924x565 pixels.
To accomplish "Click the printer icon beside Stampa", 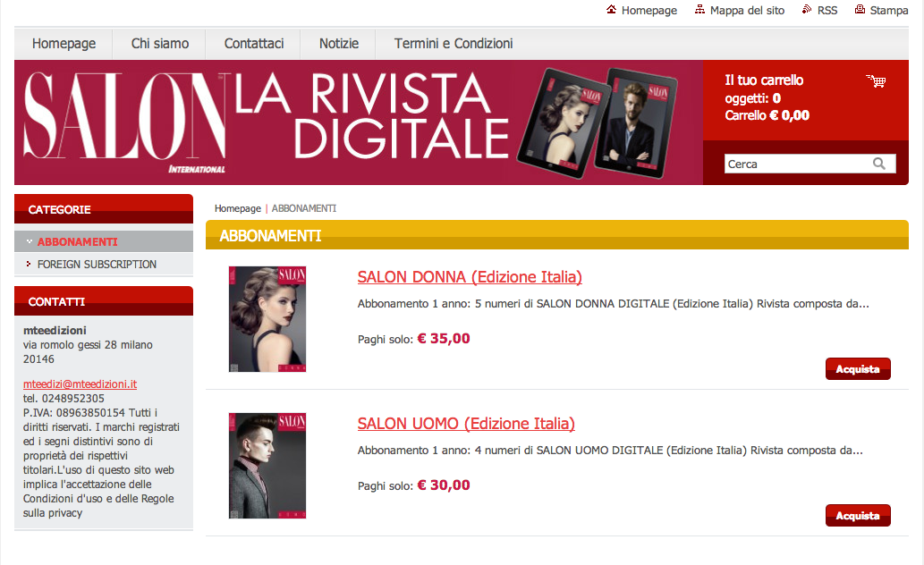I will click(x=860, y=10).
